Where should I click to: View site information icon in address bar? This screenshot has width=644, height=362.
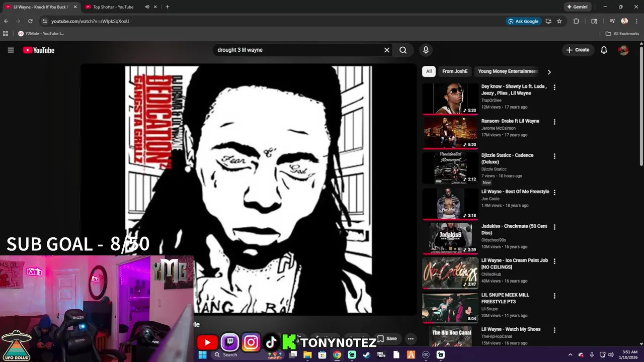(44, 21)
